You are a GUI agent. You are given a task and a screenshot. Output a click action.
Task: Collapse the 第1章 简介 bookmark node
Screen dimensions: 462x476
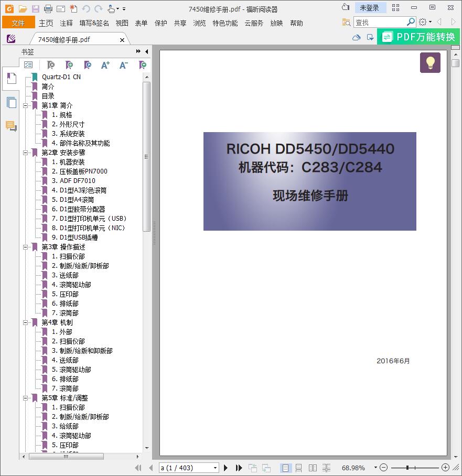coord(26,106)
